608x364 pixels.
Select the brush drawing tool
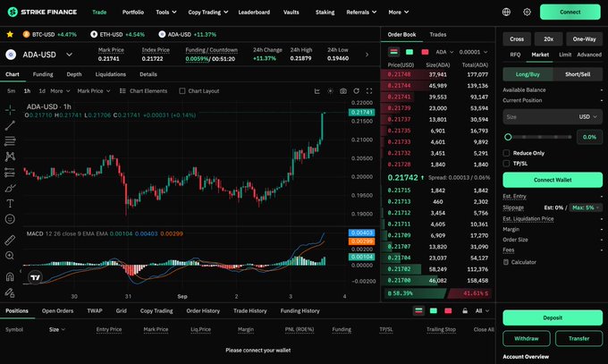10,188
